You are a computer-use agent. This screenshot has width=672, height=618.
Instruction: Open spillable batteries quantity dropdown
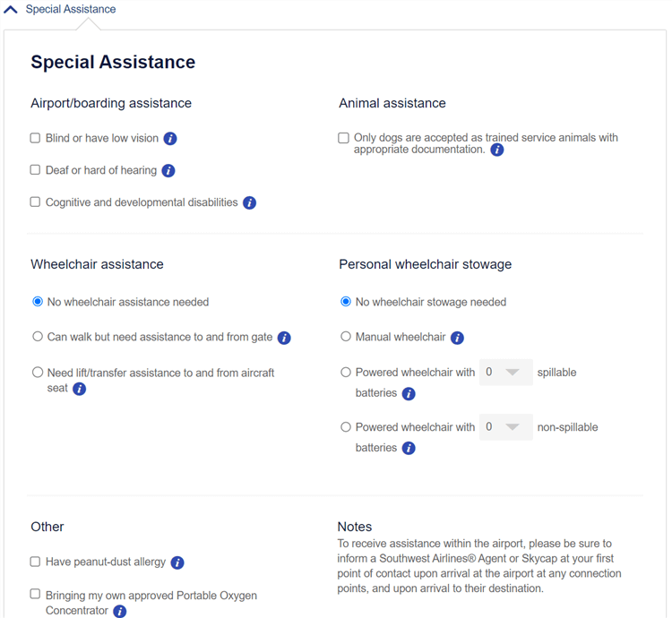click(x=505, y=372)
